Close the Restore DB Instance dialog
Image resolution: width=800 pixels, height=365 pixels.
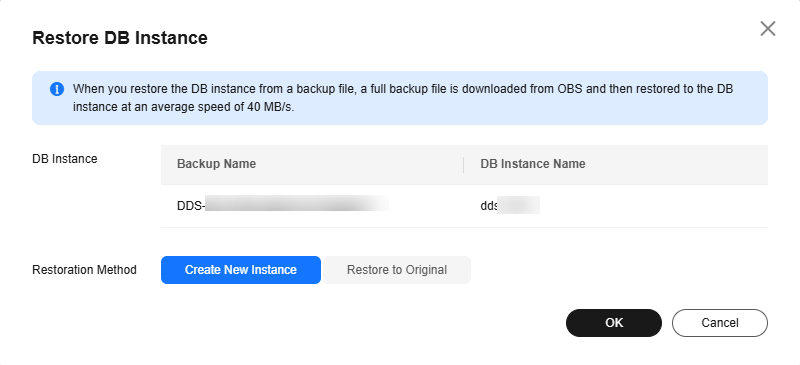pos(767,29)
